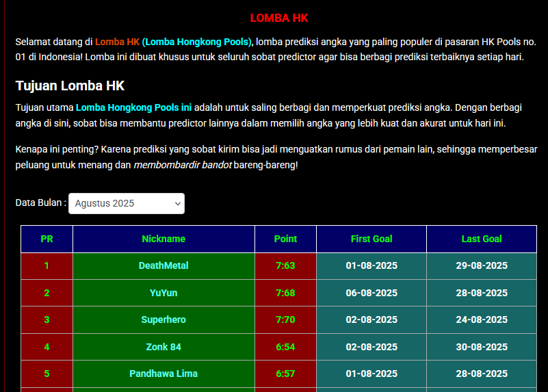Click the Nickname column header
Screen dimensions: 548x392
point(164,239)
